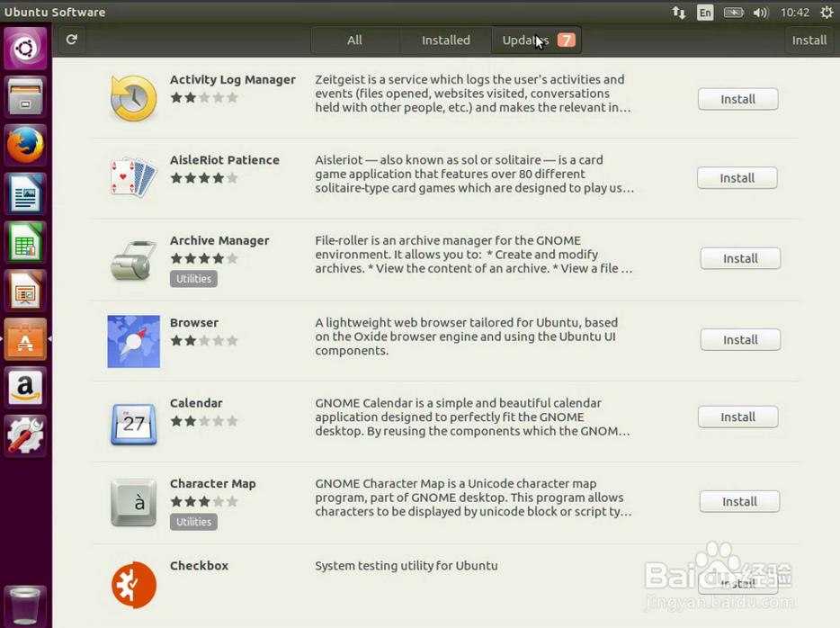Screen dimensions: 840x628
Task: Install Activity Log Manager
Action: (737, 99)
